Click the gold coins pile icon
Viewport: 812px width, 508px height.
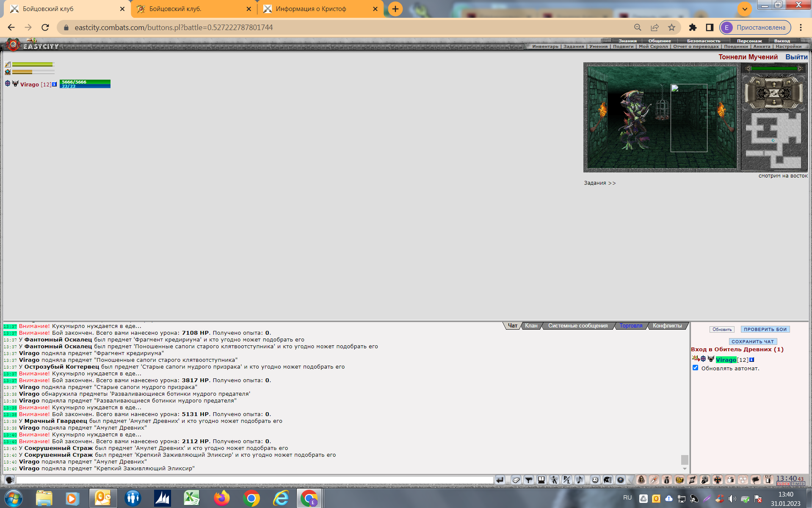pyautogui.click(x=679, y=480)
